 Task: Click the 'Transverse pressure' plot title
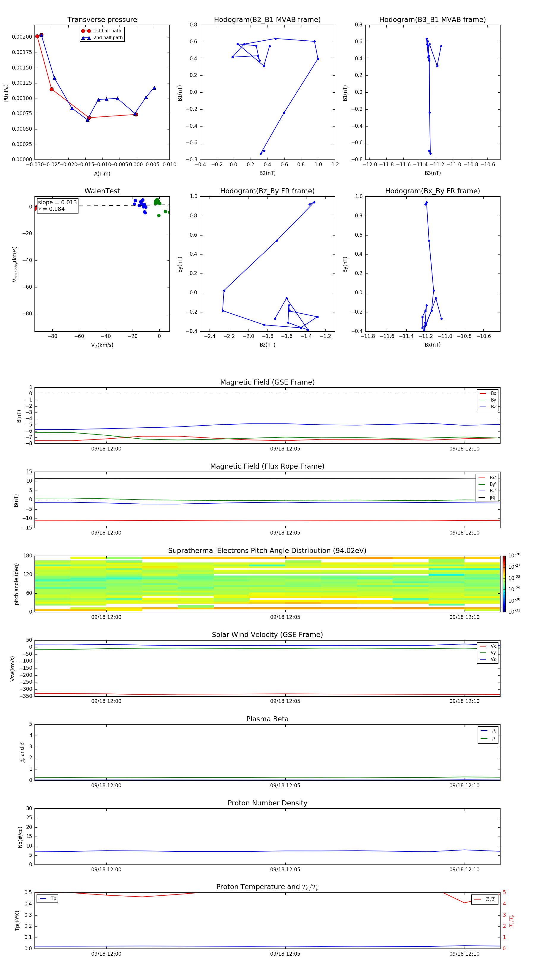tap(102, 20)
